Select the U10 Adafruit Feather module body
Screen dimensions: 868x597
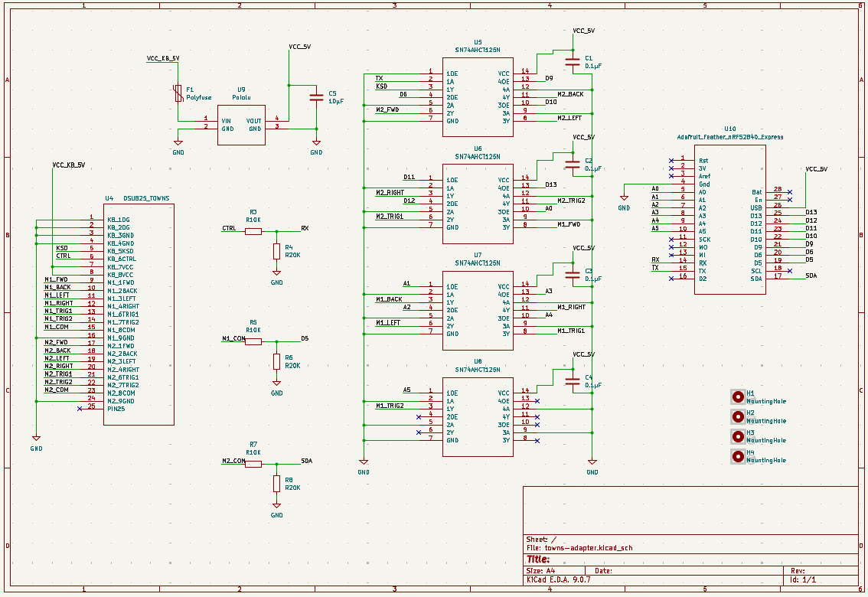[729, 220]
